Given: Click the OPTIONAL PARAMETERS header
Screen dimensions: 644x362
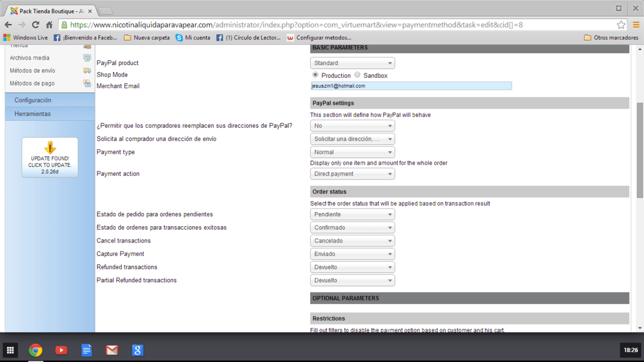Looking at the screenshot, I should pos(470,298).
